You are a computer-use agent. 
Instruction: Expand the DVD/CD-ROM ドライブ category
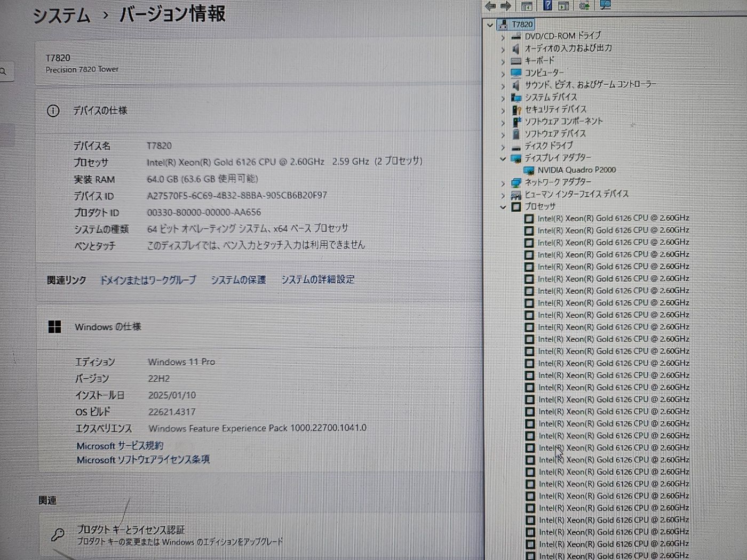[x=503, y=37]
